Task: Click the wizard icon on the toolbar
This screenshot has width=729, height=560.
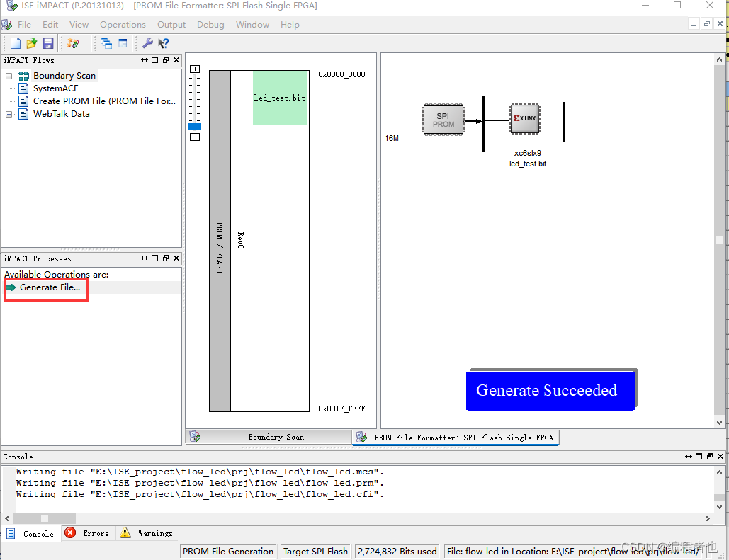Action: 74,42
